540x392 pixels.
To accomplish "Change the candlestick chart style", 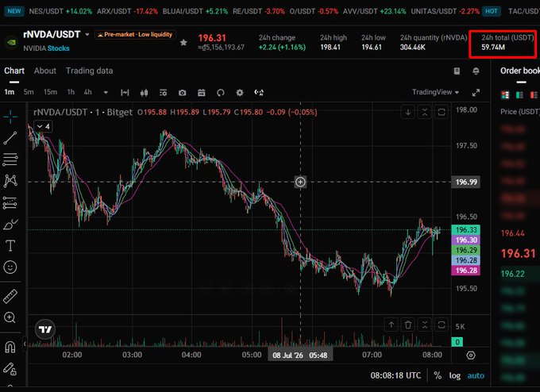I will coord(145,92).
